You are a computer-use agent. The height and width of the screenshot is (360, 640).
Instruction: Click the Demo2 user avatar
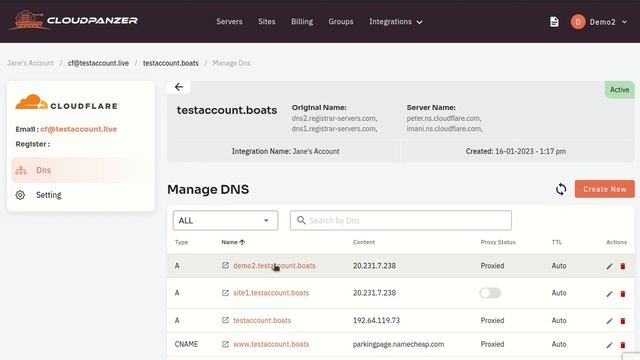coord(578,22)
